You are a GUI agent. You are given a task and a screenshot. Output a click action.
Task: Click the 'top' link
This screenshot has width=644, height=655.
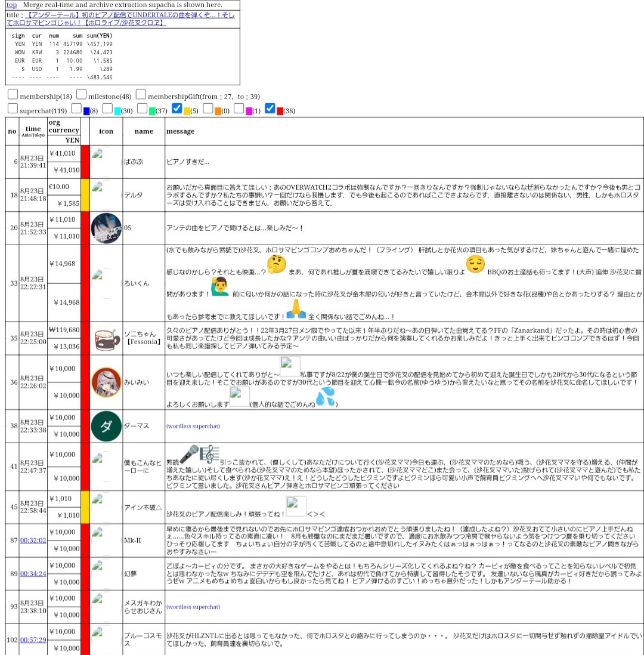11,5
